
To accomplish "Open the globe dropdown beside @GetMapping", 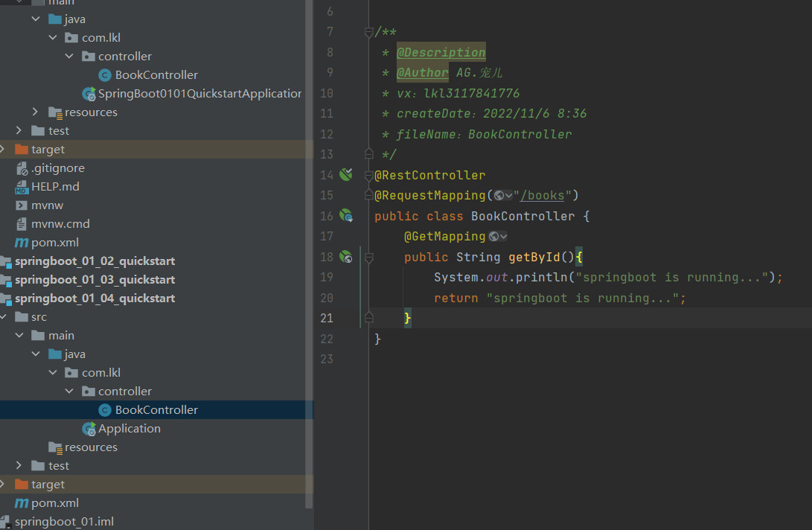I will tap(498, 236).
